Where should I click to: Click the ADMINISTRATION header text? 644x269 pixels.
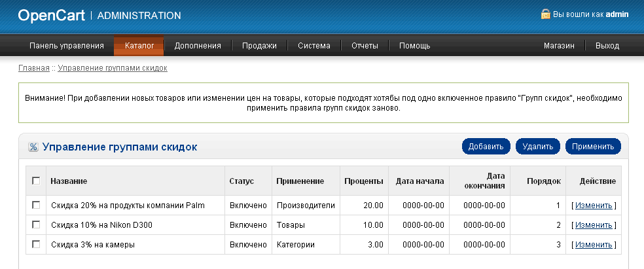[139, 16]
